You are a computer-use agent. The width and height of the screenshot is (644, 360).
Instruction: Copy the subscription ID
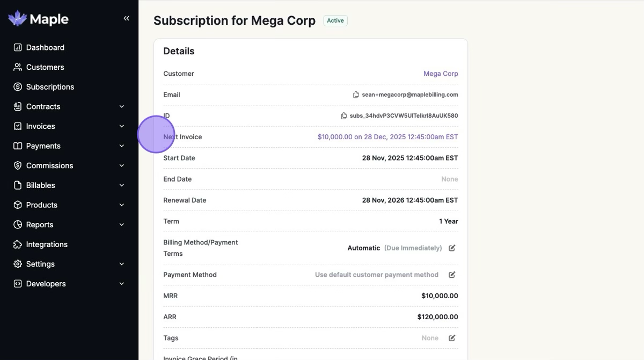click(344, 116)
